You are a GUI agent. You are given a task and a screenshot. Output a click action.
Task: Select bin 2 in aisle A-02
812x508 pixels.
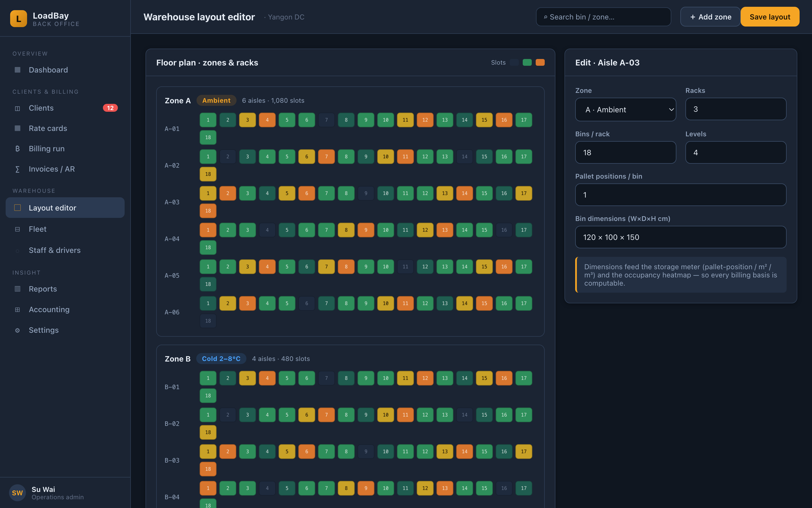coord(228,157)
